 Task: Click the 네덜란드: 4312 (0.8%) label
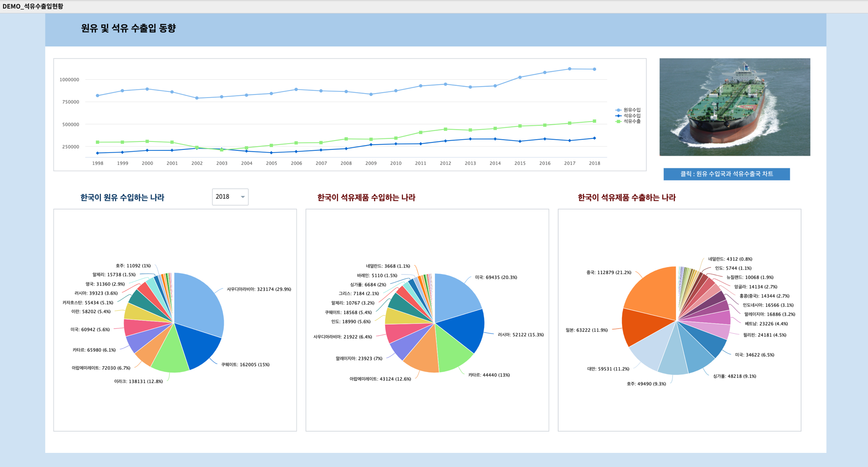[x=730, y=259]
